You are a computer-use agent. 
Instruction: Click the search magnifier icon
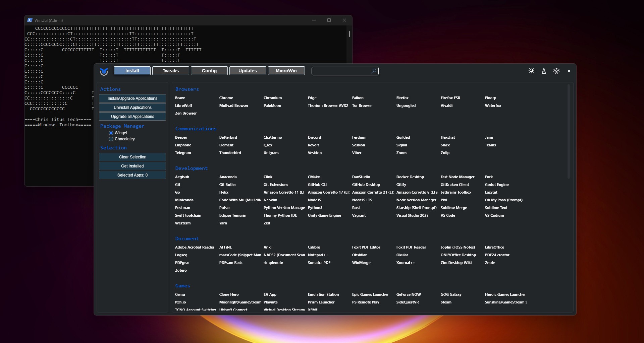click(373, 71)
